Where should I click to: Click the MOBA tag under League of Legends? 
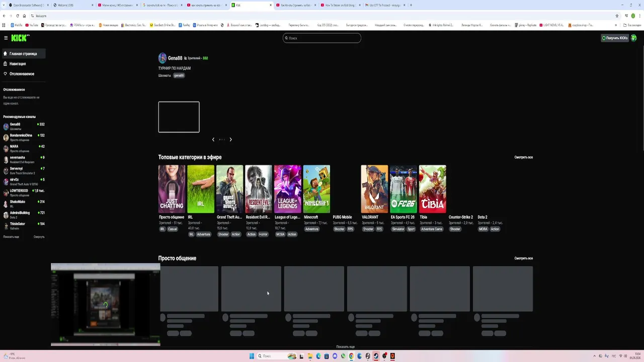tap(280, 234)
